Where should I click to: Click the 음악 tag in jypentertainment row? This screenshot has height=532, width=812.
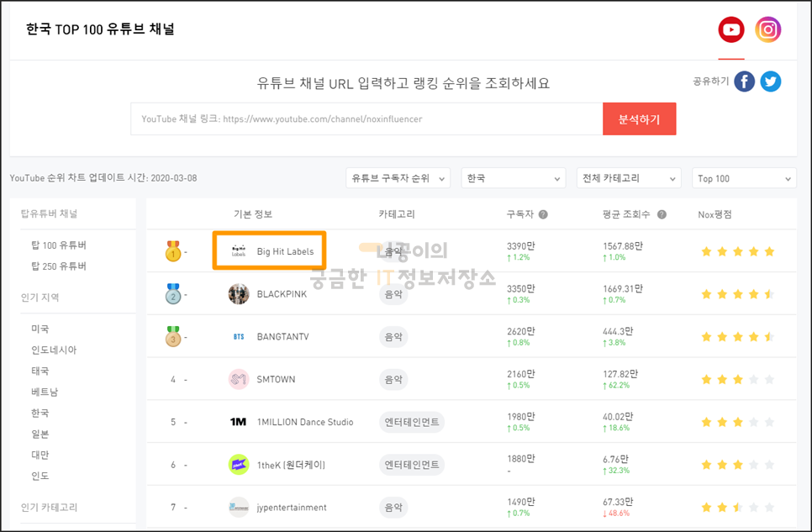pos(393,507)
